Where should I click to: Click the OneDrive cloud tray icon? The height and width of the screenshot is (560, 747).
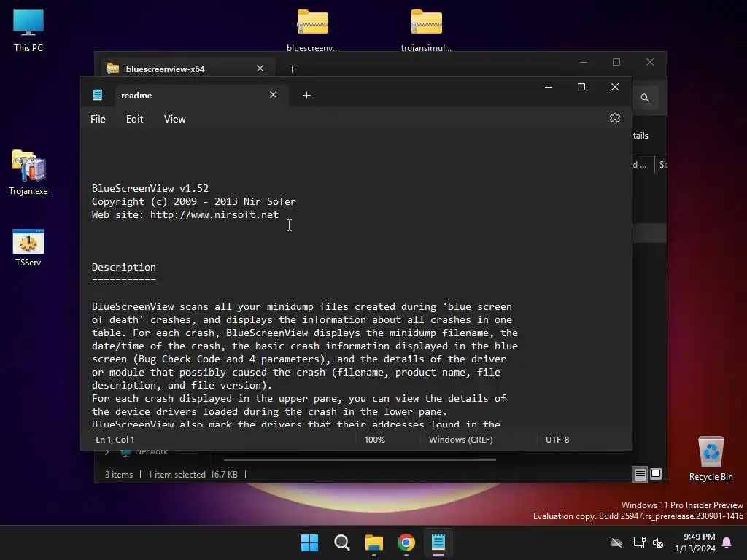coord(616,542)
